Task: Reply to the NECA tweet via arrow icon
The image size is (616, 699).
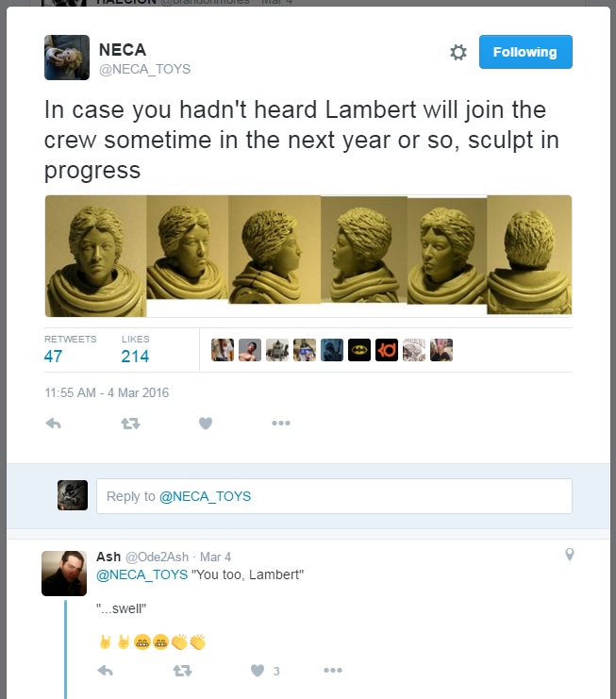Action: coord(53,423)
